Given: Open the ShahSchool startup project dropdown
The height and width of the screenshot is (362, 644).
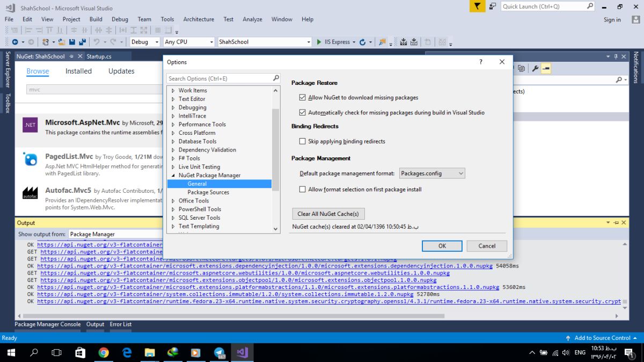Looking at the screenshot, I should [x=265, y=42].
